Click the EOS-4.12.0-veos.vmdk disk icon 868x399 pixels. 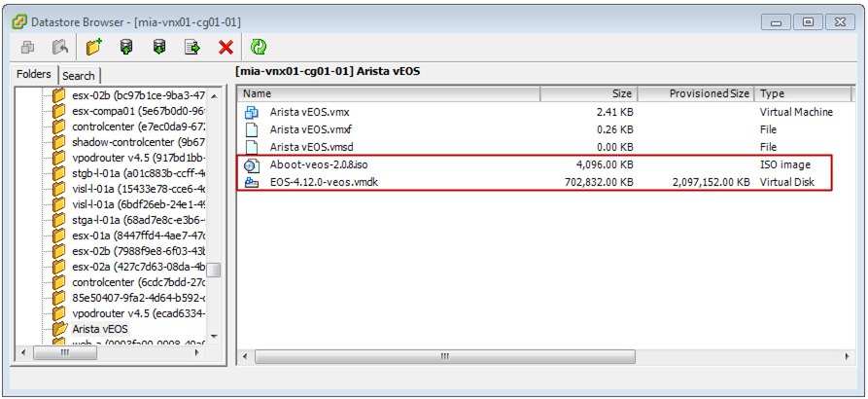[252, 182]
